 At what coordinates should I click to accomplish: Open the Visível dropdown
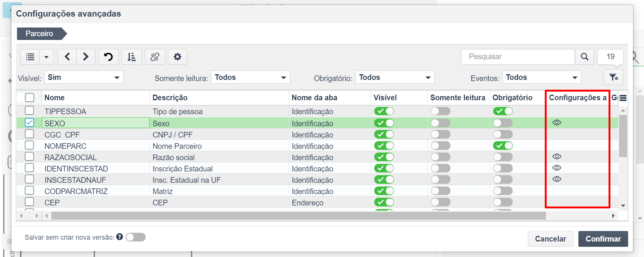point(84,77)
